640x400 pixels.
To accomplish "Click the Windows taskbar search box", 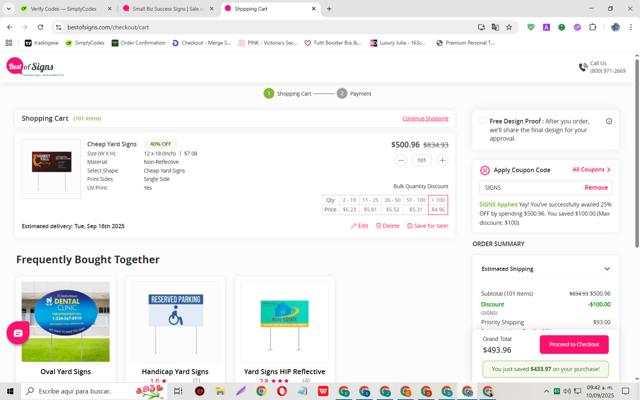I will [x=93, y=391].
